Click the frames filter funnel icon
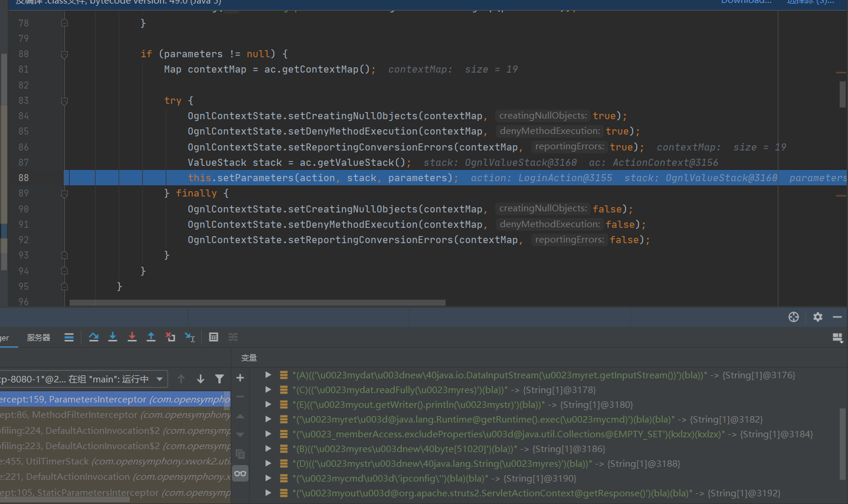The height and width of the screenshot is (504, 848). pyautogui.click(x=220, y=379)
